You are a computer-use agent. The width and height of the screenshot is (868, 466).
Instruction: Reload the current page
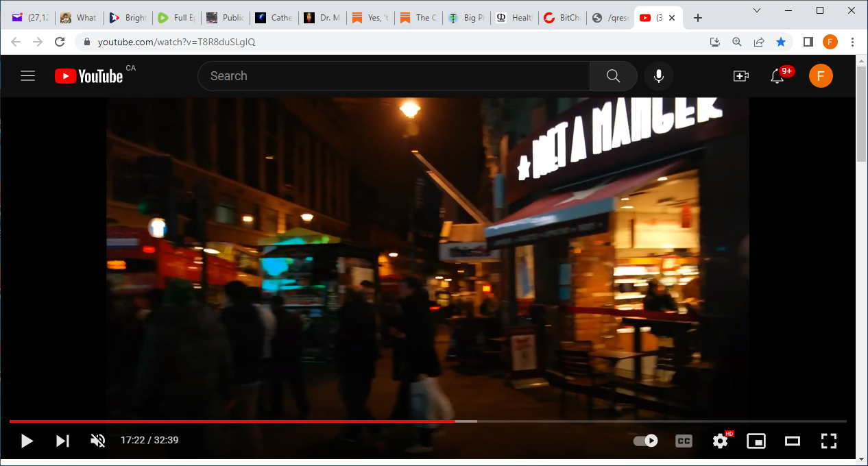[60, 42]
